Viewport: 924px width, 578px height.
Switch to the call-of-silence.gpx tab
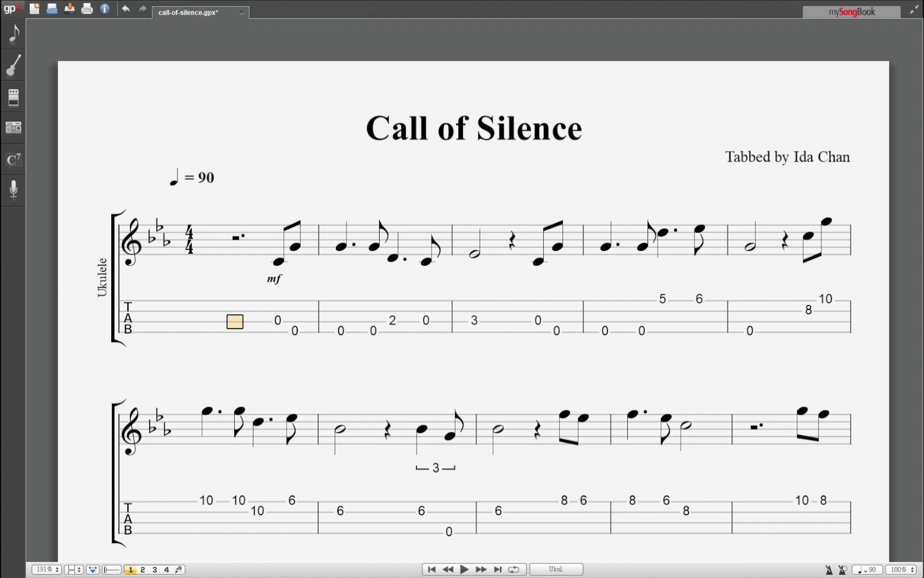(x=187, y=12)
